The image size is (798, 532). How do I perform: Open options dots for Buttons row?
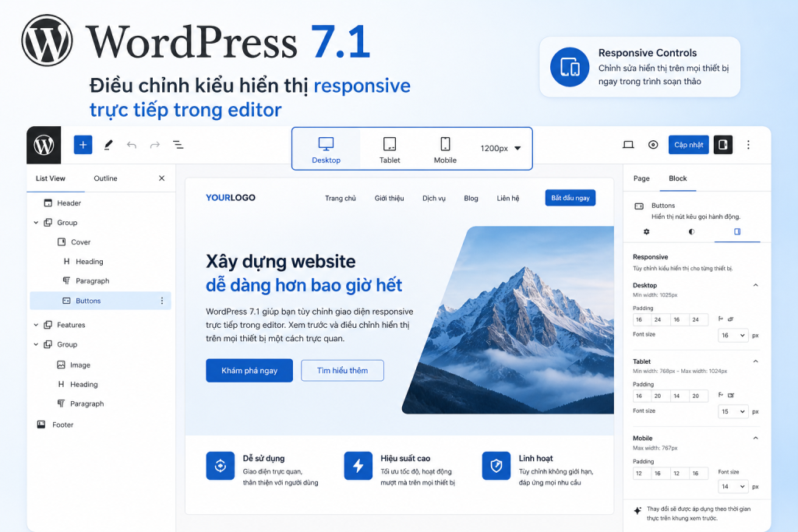[162, 301]
